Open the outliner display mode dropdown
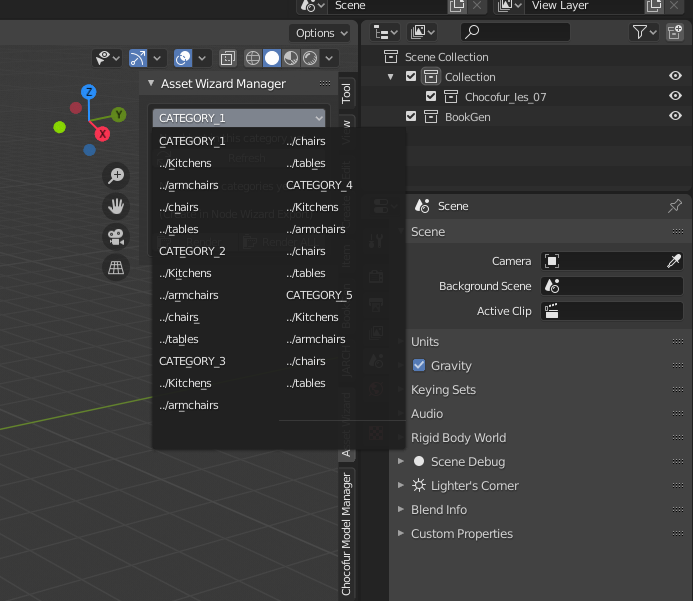The width and height of the screenshot is (693, 601). pos(422,32)
